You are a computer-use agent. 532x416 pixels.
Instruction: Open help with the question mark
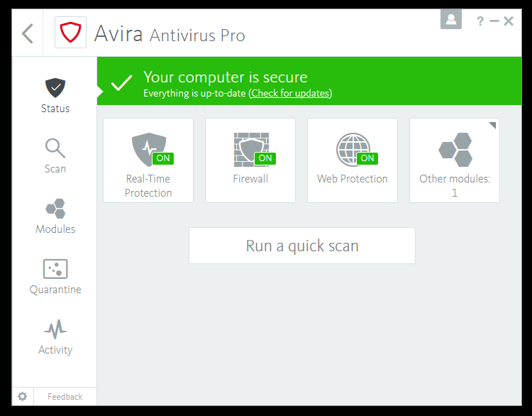coord(480,21)
